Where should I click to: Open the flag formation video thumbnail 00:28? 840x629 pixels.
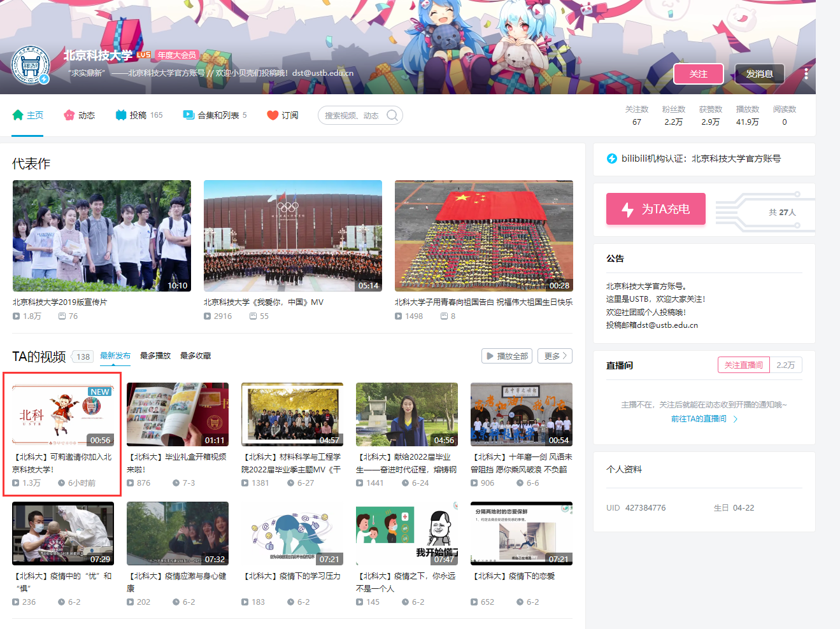tap(484, 236)
